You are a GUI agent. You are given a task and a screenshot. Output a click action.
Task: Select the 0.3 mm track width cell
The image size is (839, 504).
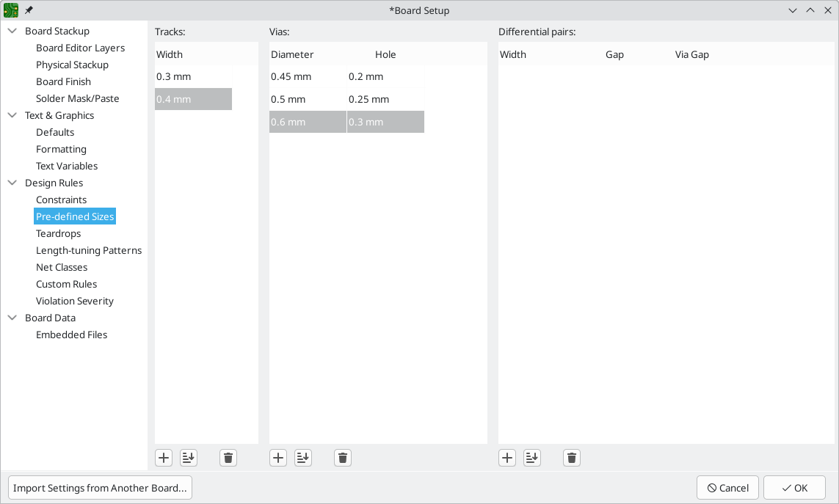[193, 76]
